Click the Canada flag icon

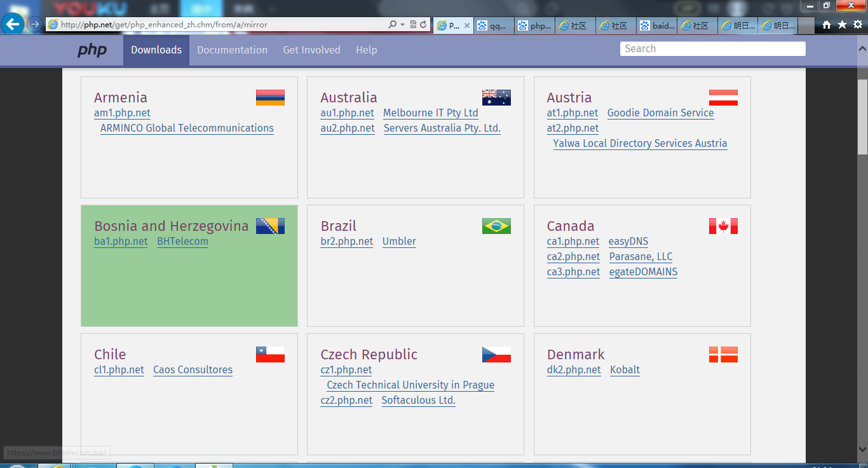coord(723,226)
